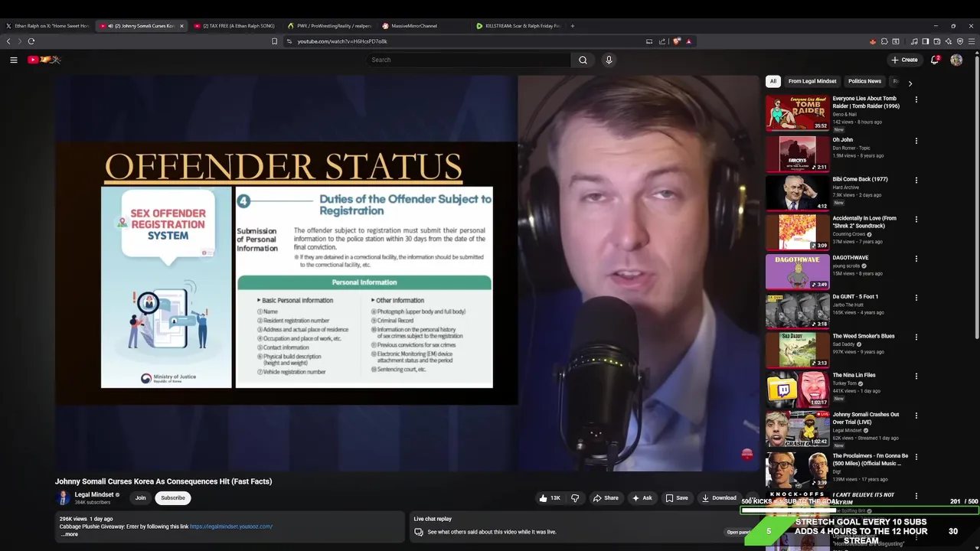This screenshot has width=980, height=551.
Task: Go to YouTube home via logo
Action: pyautogui.click(x=44, y=60)
